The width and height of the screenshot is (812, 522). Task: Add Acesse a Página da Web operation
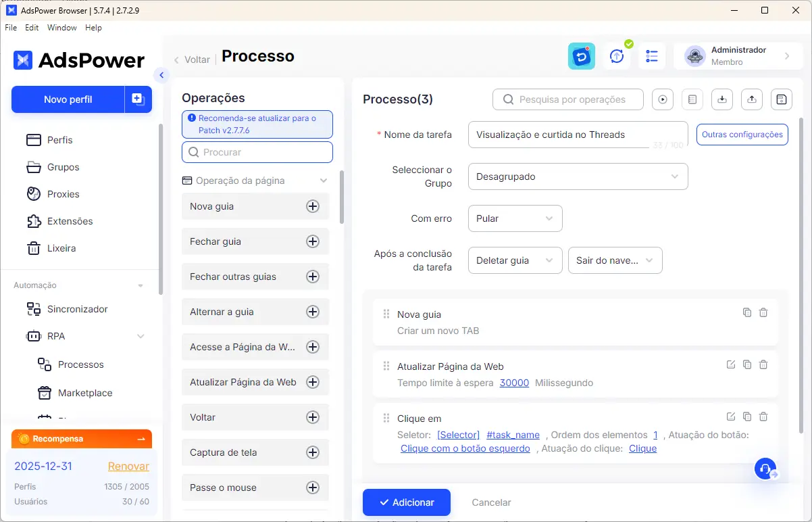pyautogui.click(x=313, y=347)
